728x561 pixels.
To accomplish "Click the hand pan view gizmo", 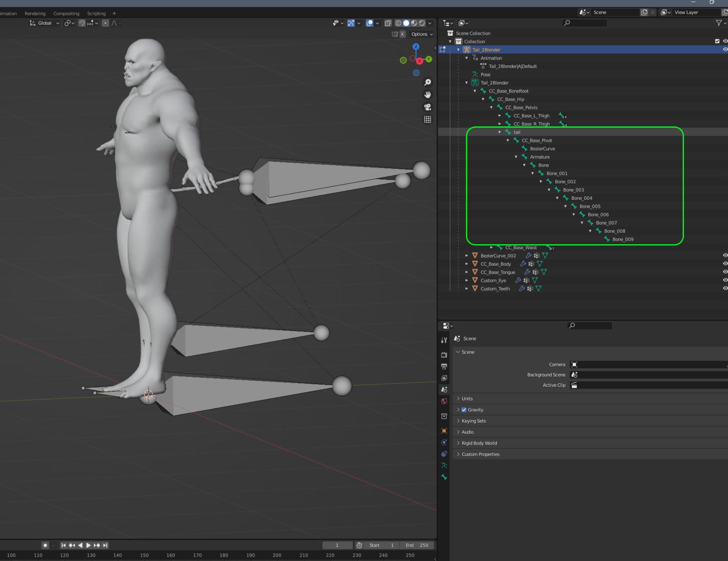I will (x=428, y=95).
